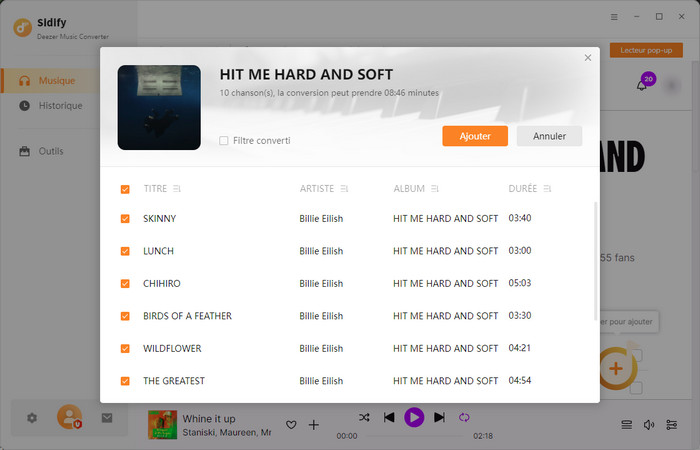
Task: Skip to the next track
Action: coord(439,417)
